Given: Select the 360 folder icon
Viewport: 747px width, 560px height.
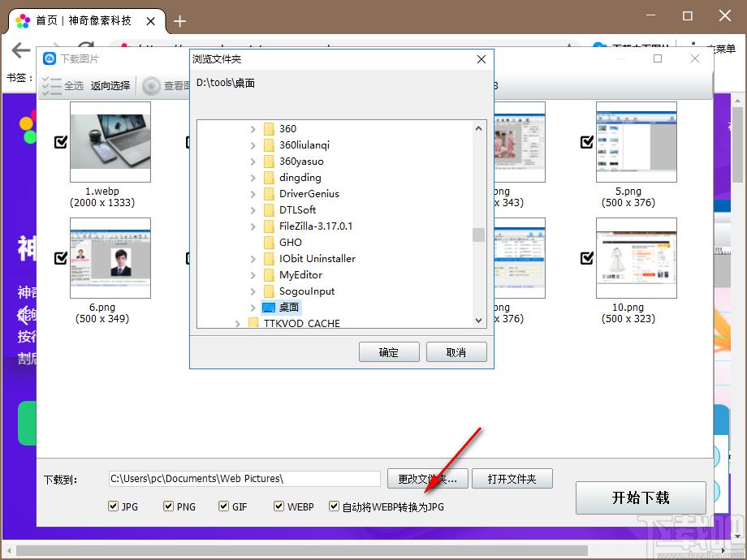Looking at the screenshot, I should click(x=269, y=129).
